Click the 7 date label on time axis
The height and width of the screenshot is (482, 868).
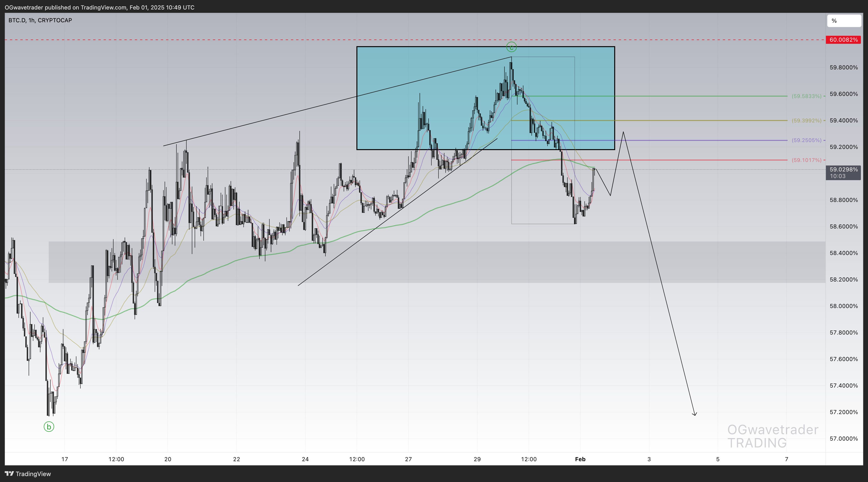click(786, 459)
